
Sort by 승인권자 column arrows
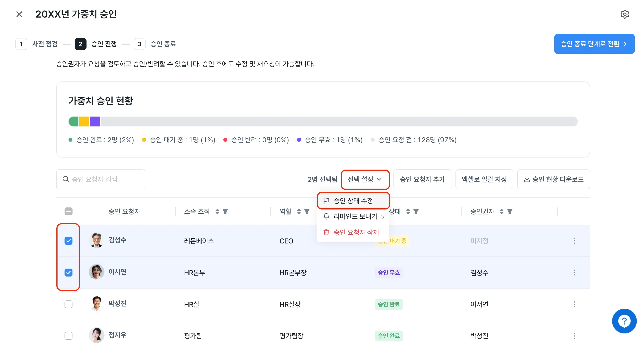[x=502, y=211]
